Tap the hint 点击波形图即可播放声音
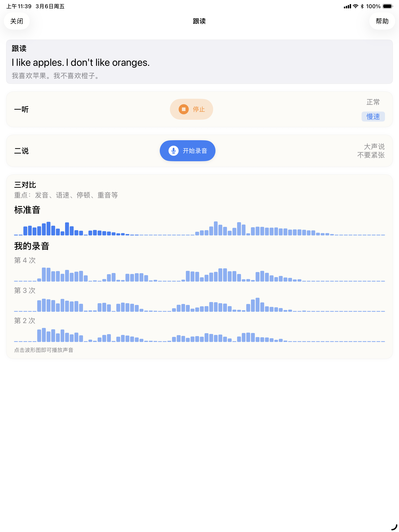Viewport: 399px width, 532px height. pos(44,350)
